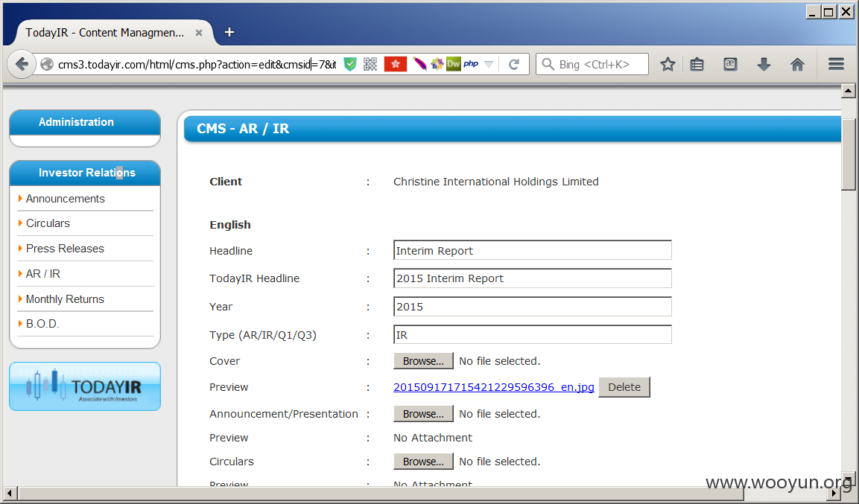Click the globe site identity icon
Screen dimensions: 859x504
47,65
